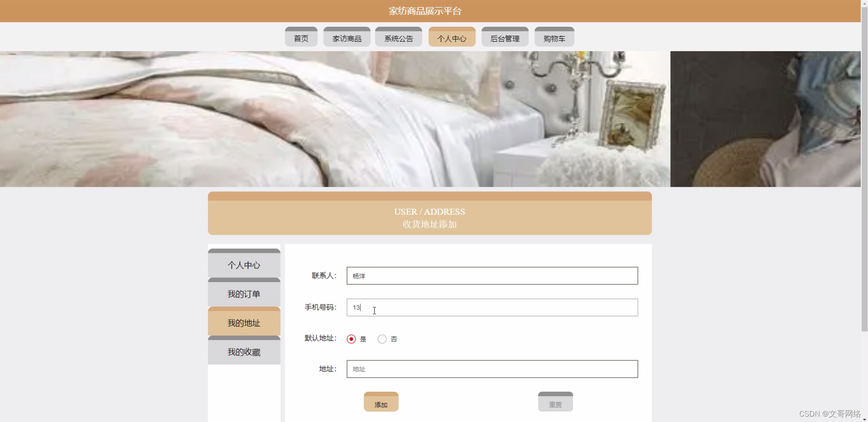The width and height of the screenshot is (868, 422).
Task: Select 否 for default address
Action: [x=382, y=338]
